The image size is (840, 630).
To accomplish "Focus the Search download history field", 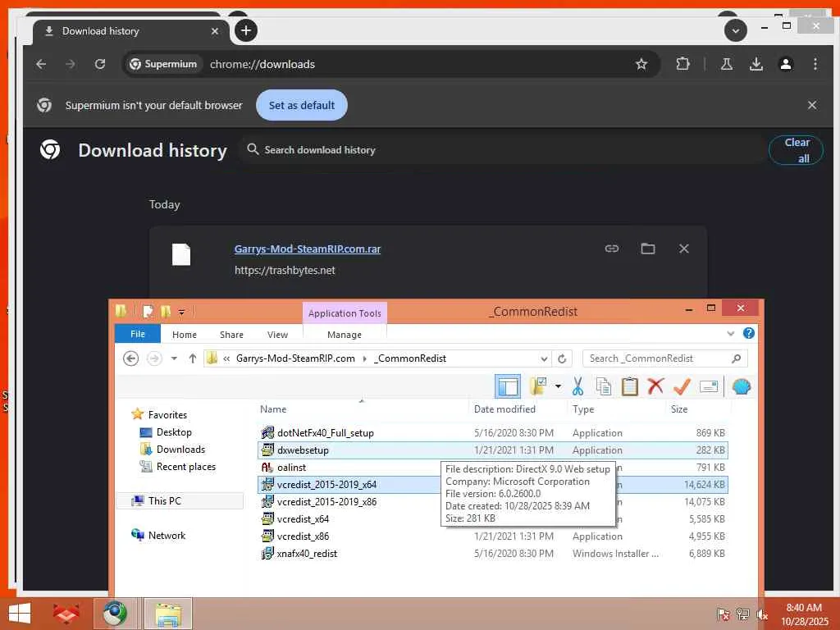I will click(501, 150).
